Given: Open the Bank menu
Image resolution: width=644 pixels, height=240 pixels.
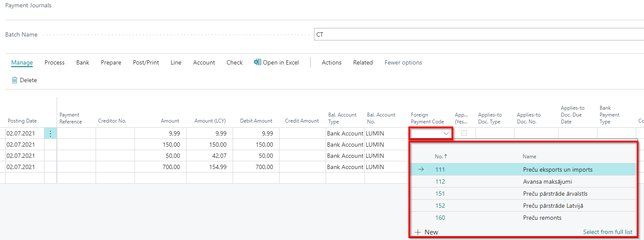Looking at the screenshot, I should point(83,62).
